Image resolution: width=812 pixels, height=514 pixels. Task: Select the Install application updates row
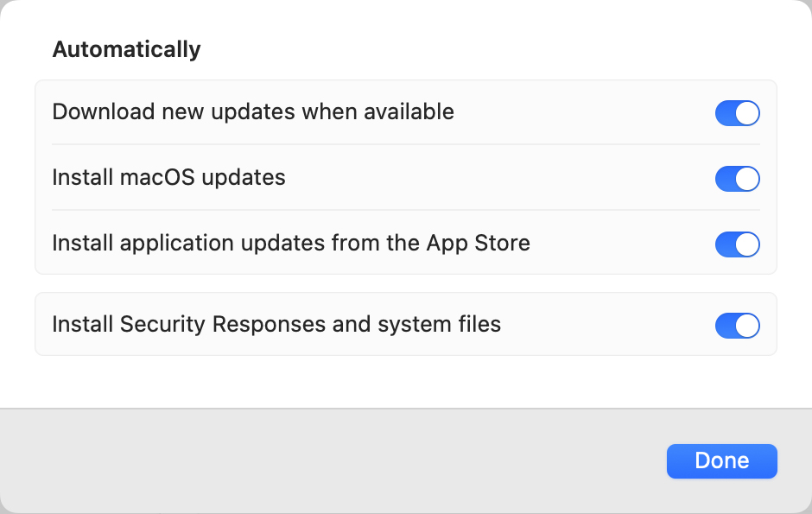coord(406,244)
